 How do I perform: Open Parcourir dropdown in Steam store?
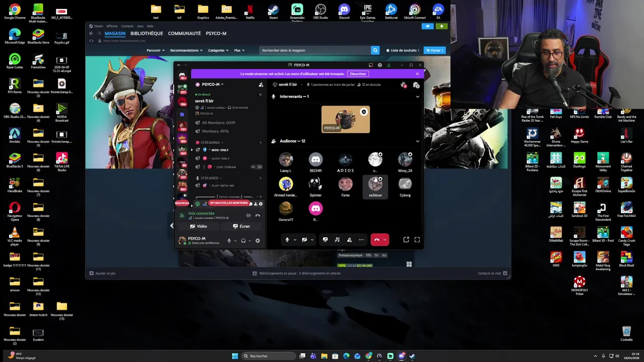(155, 50)
